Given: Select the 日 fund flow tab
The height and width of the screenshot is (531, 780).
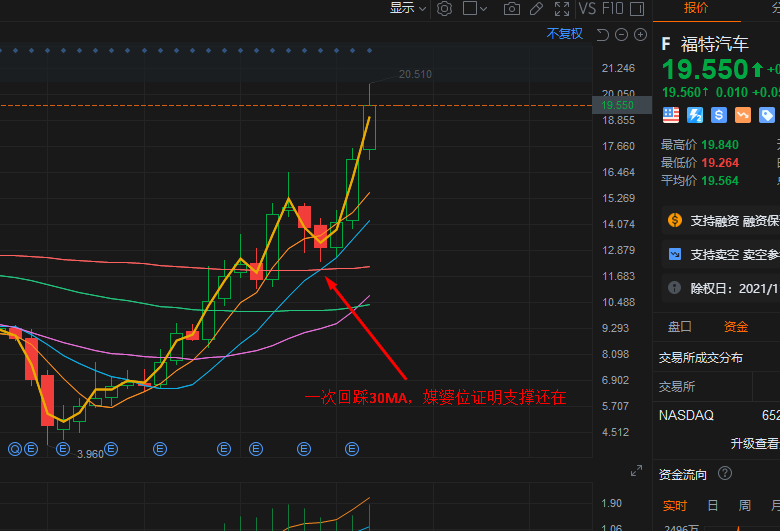Looking at the screenshot, I should (x=712, y=506).
